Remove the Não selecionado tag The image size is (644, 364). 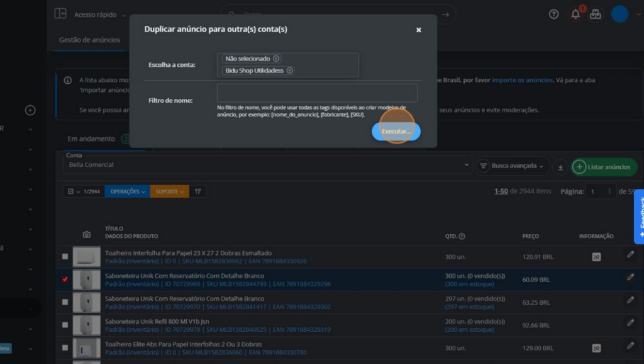(x=276, y=59)
